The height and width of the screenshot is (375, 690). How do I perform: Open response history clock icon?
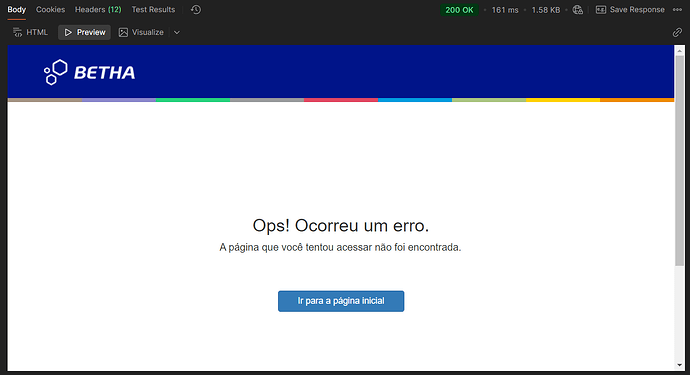[196, 10]
